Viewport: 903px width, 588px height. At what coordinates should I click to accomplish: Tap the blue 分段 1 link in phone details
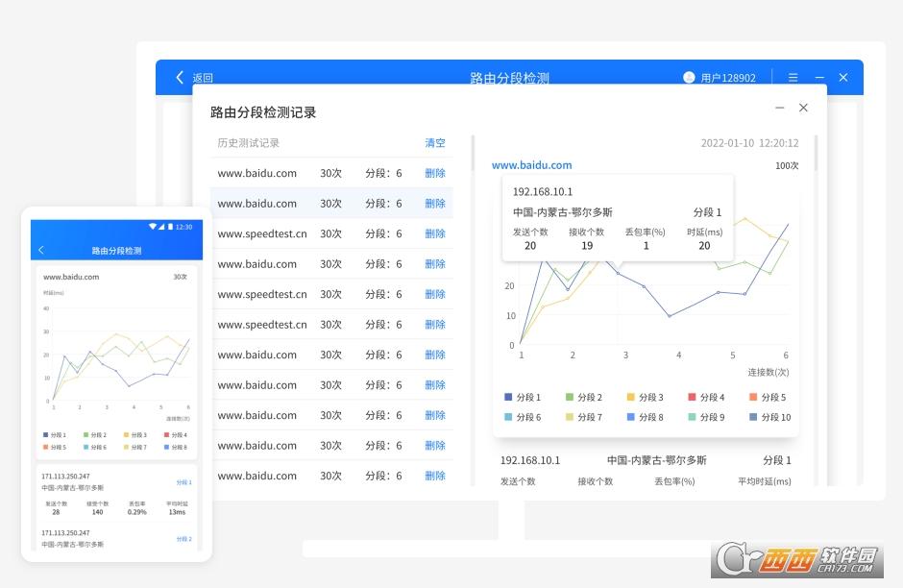coord(183,482)
